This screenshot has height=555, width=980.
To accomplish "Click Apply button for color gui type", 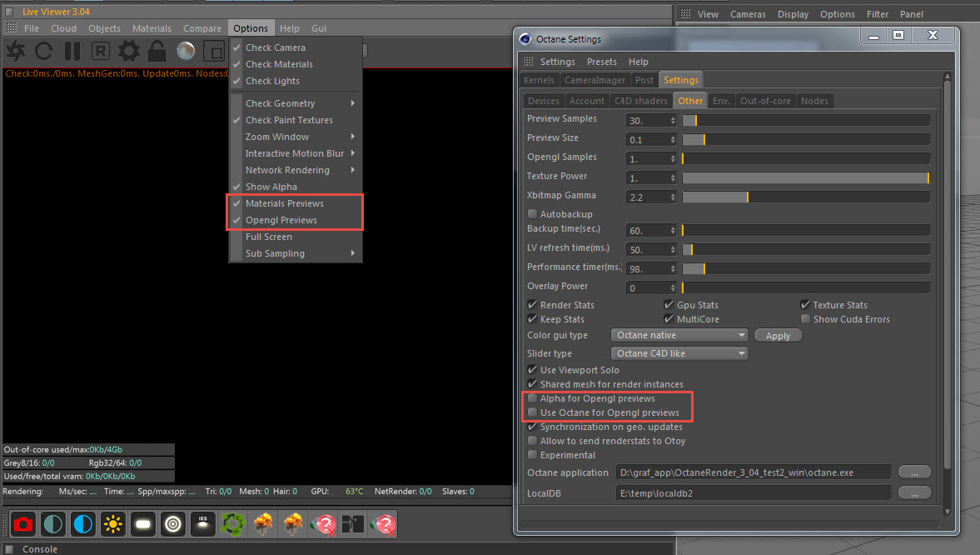I will pyautogui.click(x=779, y=336).
